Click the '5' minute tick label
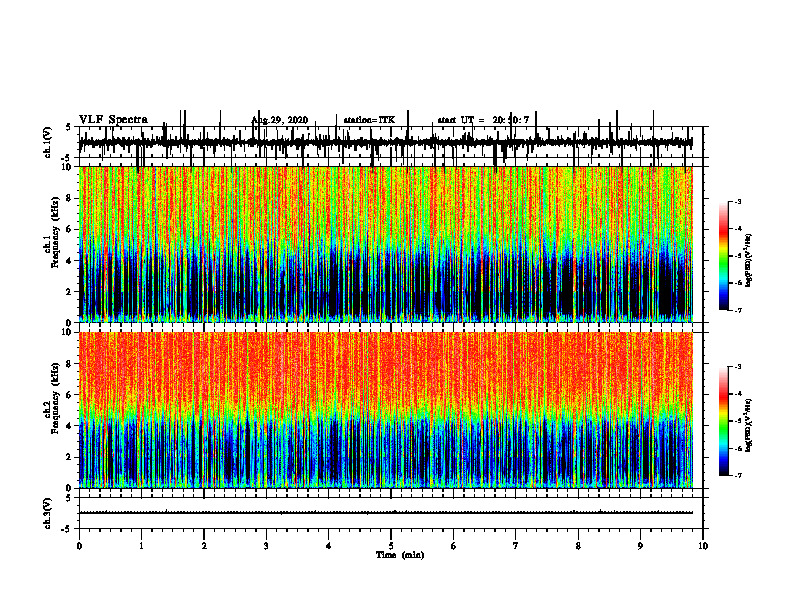Screen dimensions: 792x612 [x=391, y=546]
